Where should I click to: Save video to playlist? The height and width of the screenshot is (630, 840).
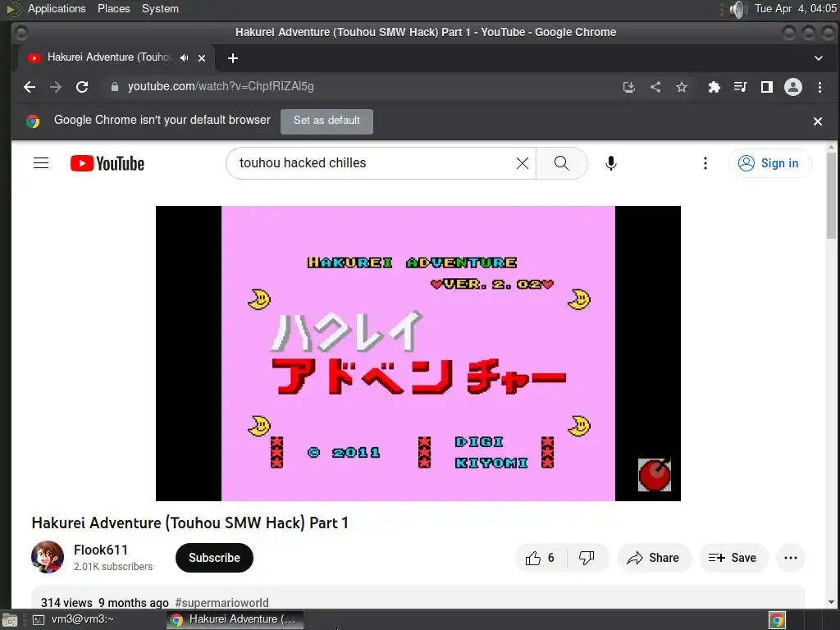point(733,558)
